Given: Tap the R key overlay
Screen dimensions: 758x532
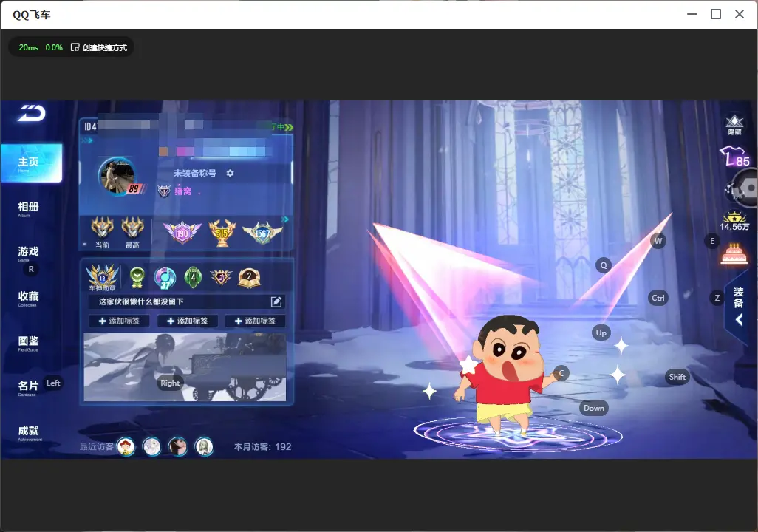Looking at the screenshot, I should point(31,270).
